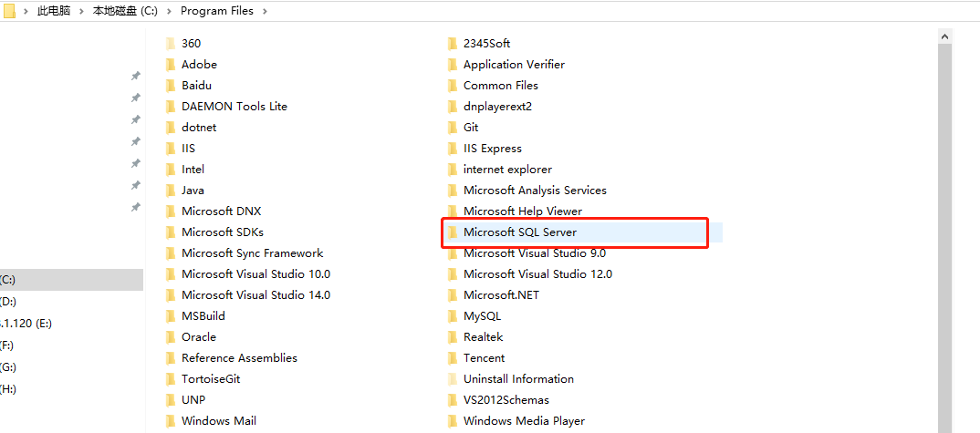980x433 pixels.
Task: Select the Tencent folder icon
Action: (453, 358)
